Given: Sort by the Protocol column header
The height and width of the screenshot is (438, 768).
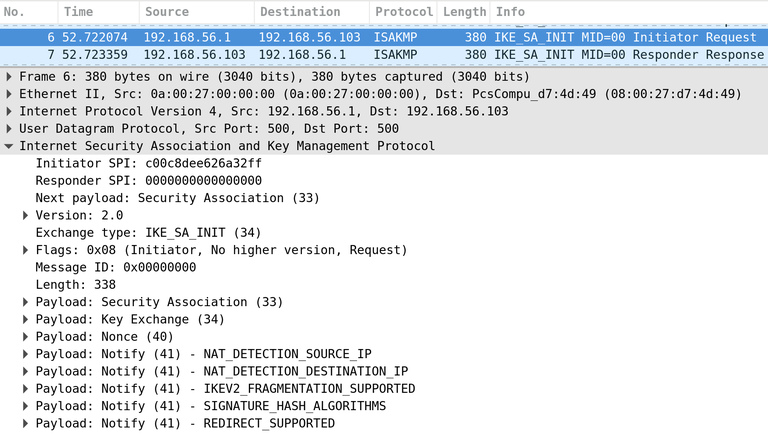Looking at the screenshot, I should coord(404,12).
